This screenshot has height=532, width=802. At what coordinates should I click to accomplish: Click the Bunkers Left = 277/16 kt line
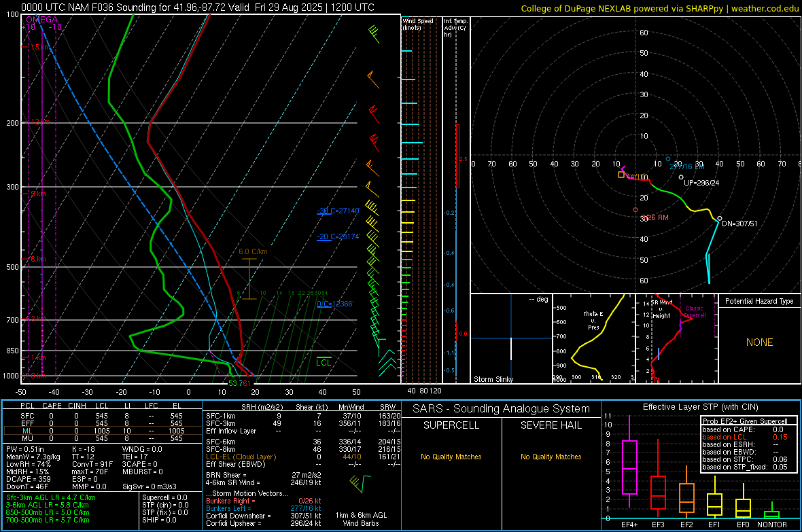click(264, 508)
